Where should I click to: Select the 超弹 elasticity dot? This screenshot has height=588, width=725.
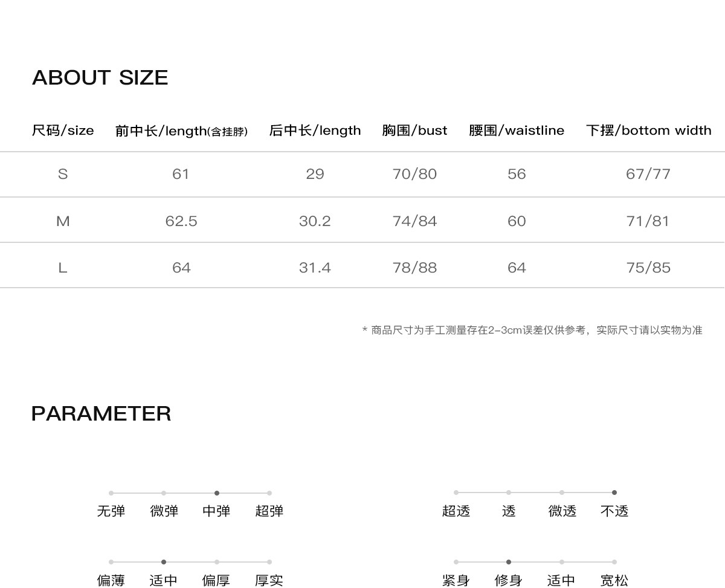pyautogui.click(x=269, y=493)
